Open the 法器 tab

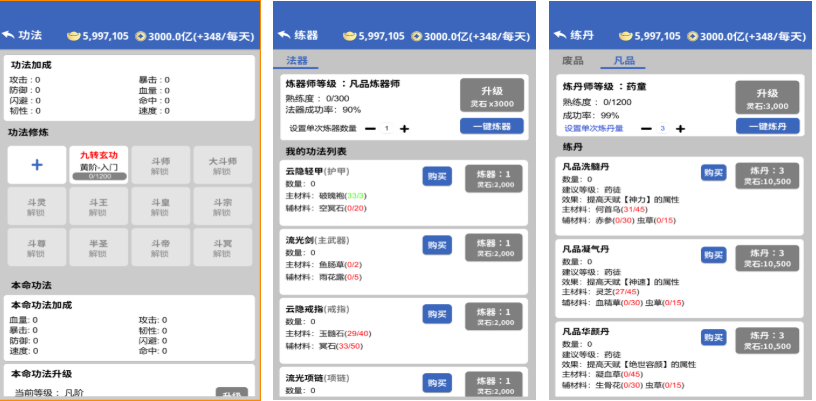(x=297, y=61)
